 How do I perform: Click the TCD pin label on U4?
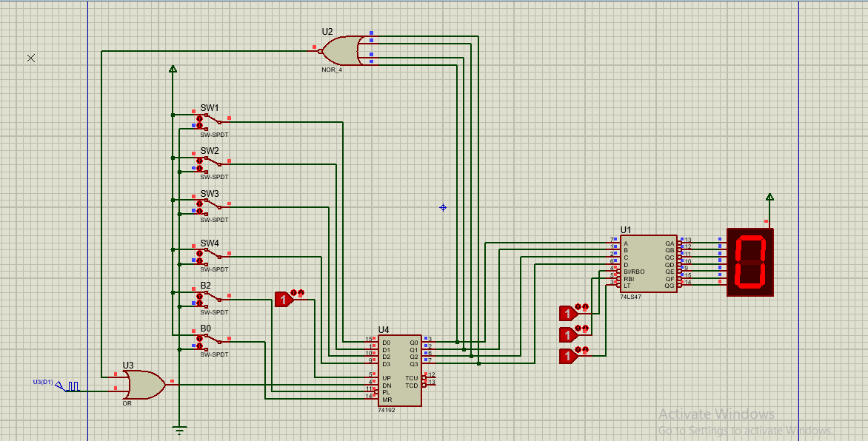(x=411, y=385)
